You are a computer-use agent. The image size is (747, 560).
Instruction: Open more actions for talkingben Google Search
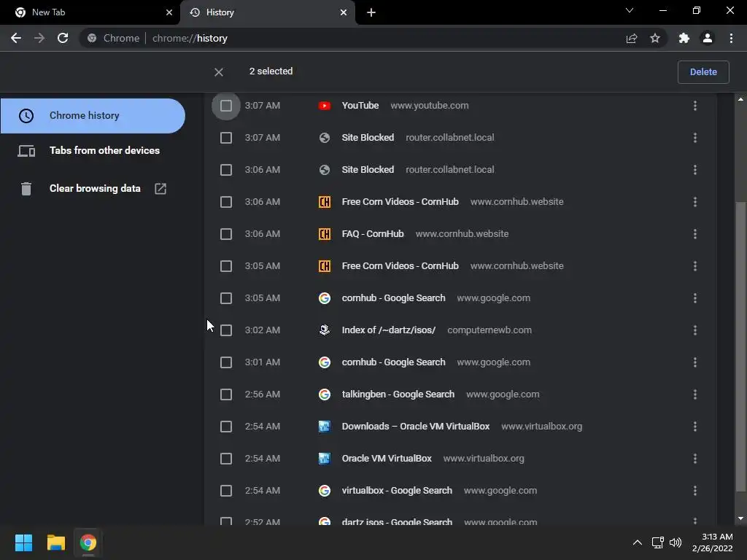click(x=695, y=394)
